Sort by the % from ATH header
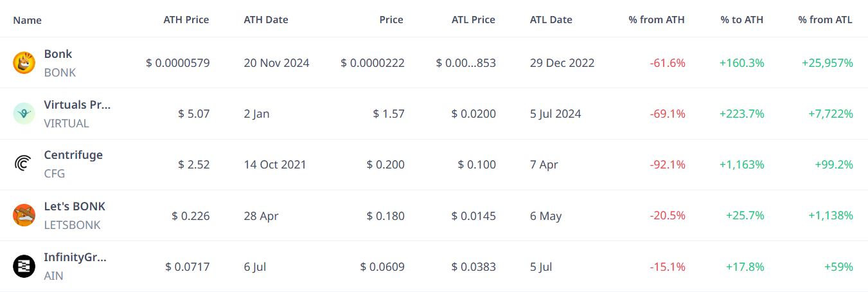The image size is (868, 292). (657, 20)
